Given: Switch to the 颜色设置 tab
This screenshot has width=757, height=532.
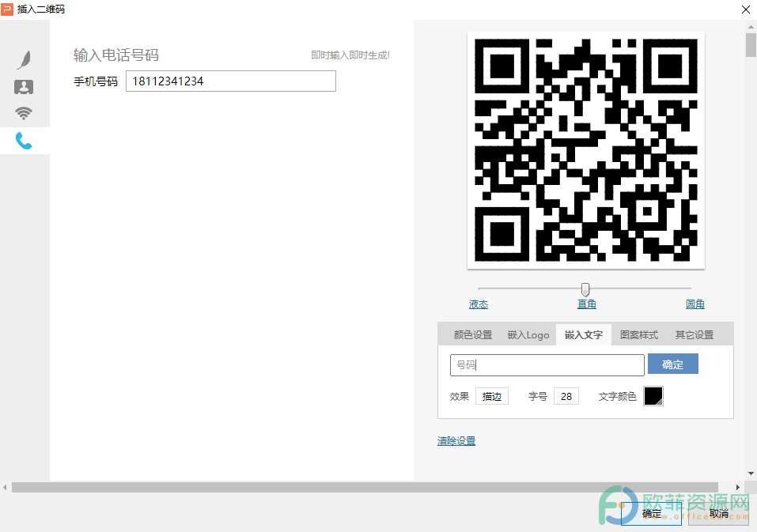Looking at the screenshot, I should coord(473,334).
